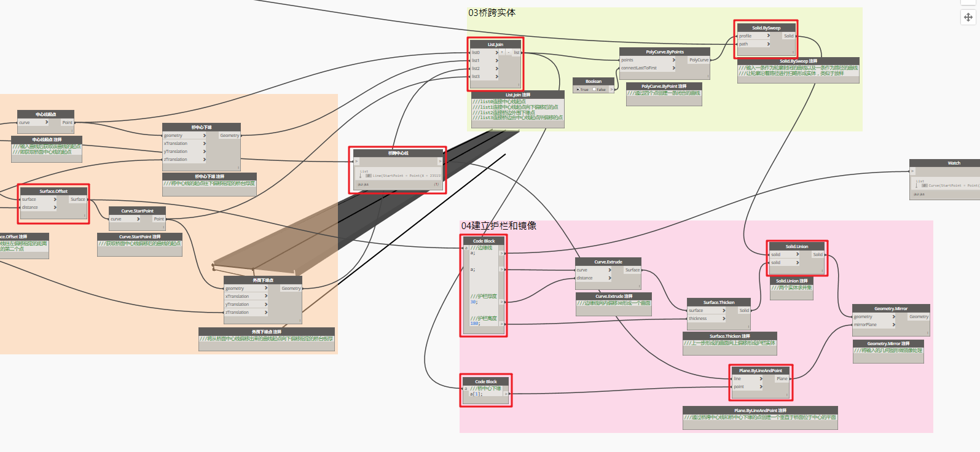The height and width of the screenshot is (452, 980).
Task: Click the zTranslation port on 外围下缘点 node
Action: (246, 313)
